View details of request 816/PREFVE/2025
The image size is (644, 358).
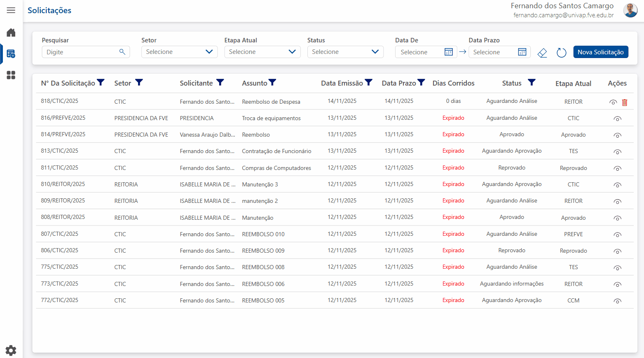point(617,119)
